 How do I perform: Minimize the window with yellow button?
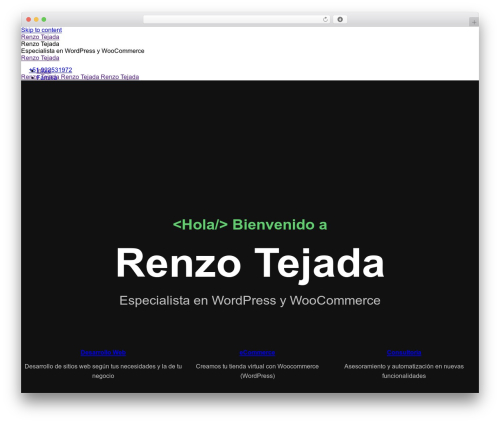click(x=36, y=19)
